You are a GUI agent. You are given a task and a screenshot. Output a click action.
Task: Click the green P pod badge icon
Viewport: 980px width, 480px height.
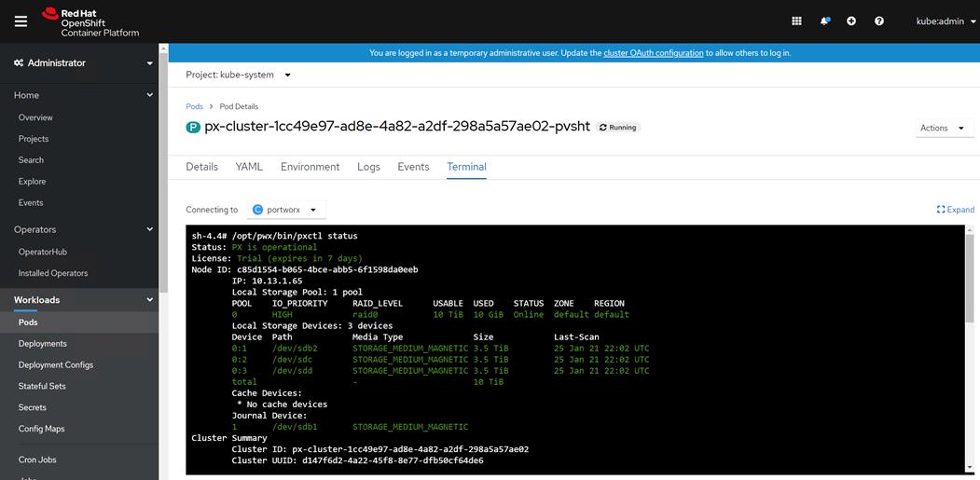coord(193,128)
